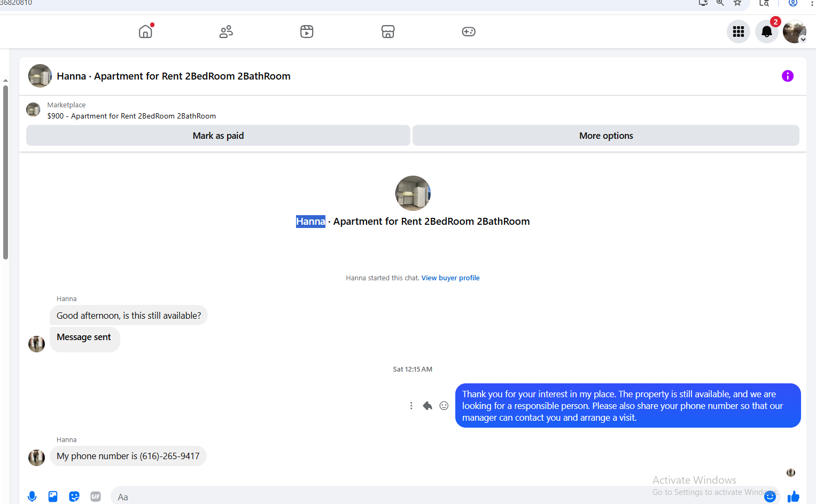816x504 pixels.
Task: Open the GIF picker
Action: [x=96, y=497]
